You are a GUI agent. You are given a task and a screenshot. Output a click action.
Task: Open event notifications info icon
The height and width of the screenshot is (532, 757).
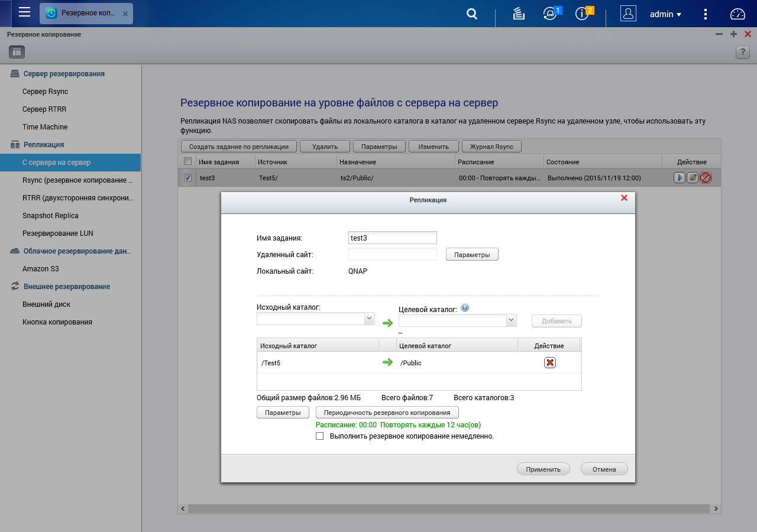point(582,14)
